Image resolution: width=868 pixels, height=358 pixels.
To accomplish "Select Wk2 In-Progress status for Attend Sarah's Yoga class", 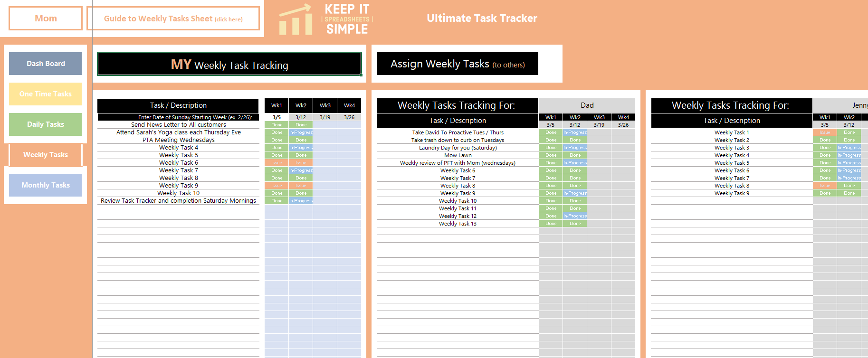I will pyautogui.click(x=301, y=132).
